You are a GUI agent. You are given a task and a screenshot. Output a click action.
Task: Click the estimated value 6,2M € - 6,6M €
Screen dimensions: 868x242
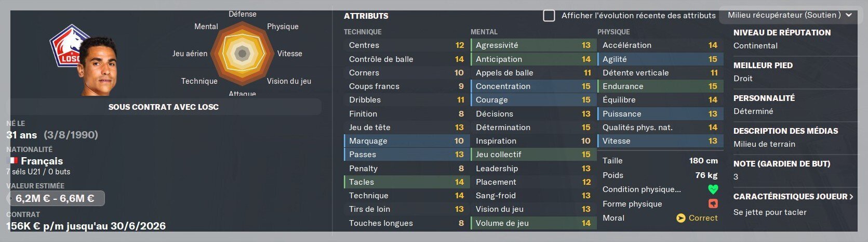[x=55, y=198]
